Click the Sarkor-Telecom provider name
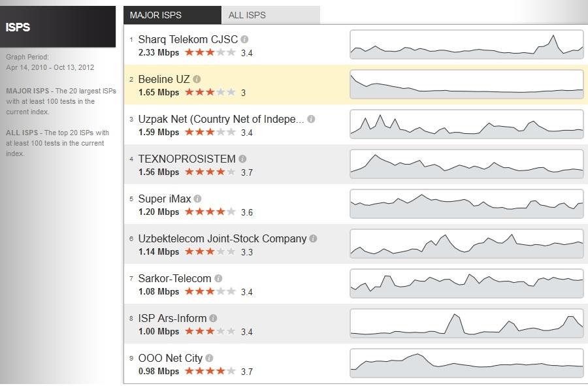The image size is (588, 386). pos(174,278)
